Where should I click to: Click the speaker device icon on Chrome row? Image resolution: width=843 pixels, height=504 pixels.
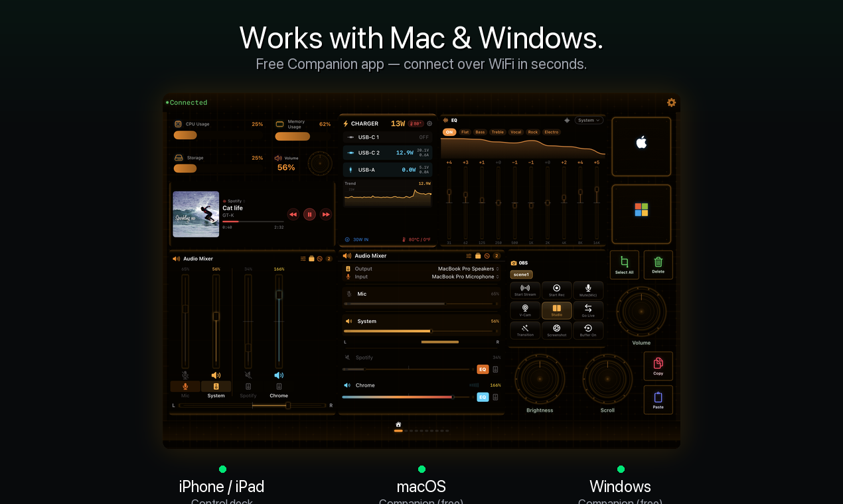coord(495,397)
